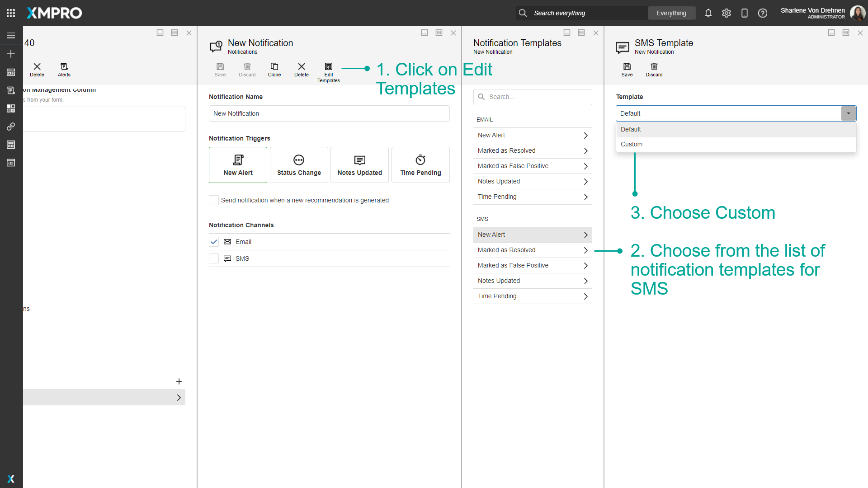Screen dimensions: 868x488
Task: Enable the SMS channel checkbox
Action: click(x=214, y=258)
